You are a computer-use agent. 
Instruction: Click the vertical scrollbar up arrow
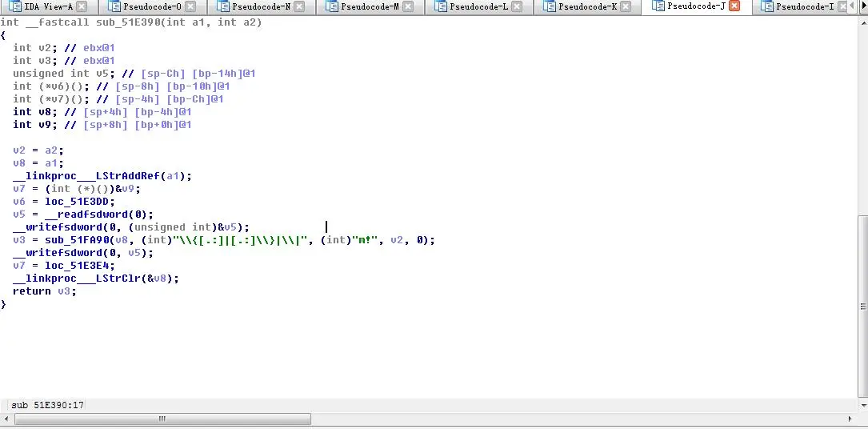[x=863, y=23]
